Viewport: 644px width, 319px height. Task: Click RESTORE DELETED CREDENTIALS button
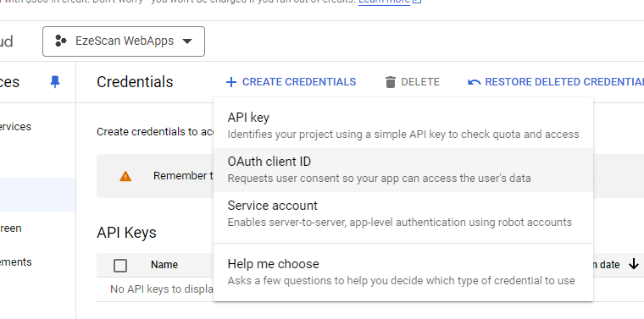tap(556, 82)
